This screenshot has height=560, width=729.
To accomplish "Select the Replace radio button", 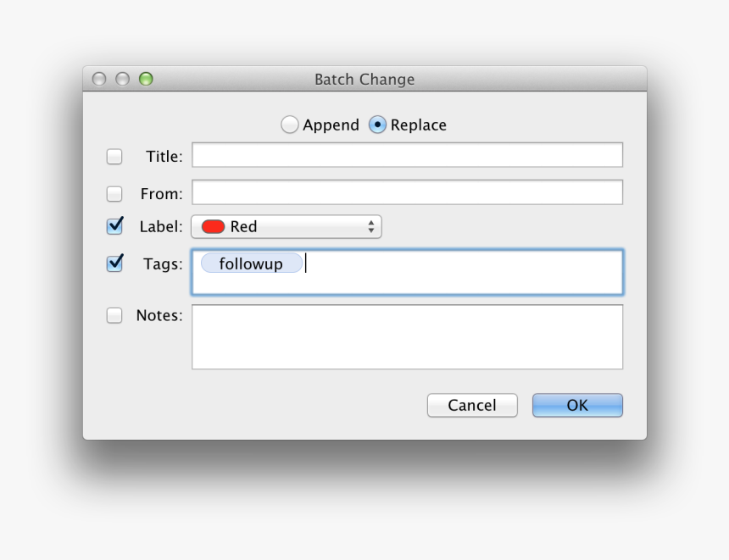I will click(376, 125).
